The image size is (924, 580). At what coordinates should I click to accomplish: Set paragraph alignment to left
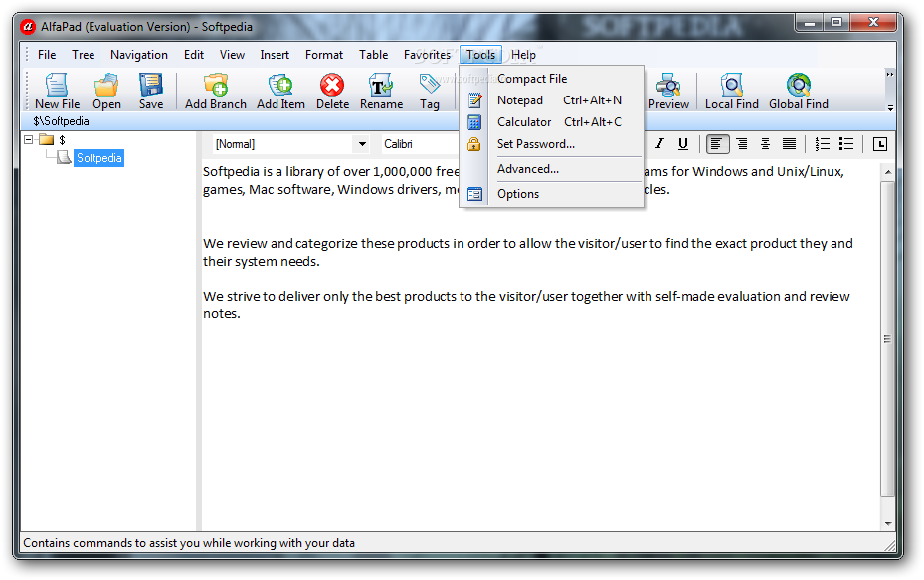click(x=717, y=144)
